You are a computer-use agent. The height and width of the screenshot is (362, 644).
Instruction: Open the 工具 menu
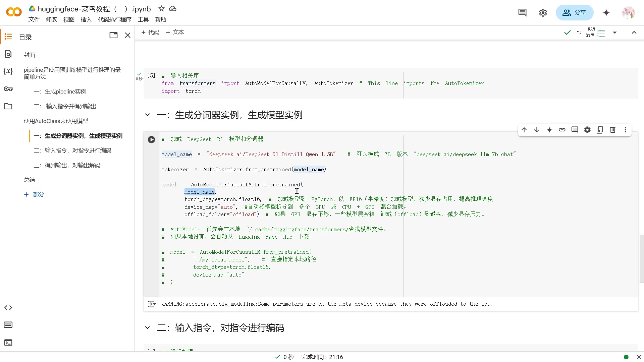click(143, 19)
